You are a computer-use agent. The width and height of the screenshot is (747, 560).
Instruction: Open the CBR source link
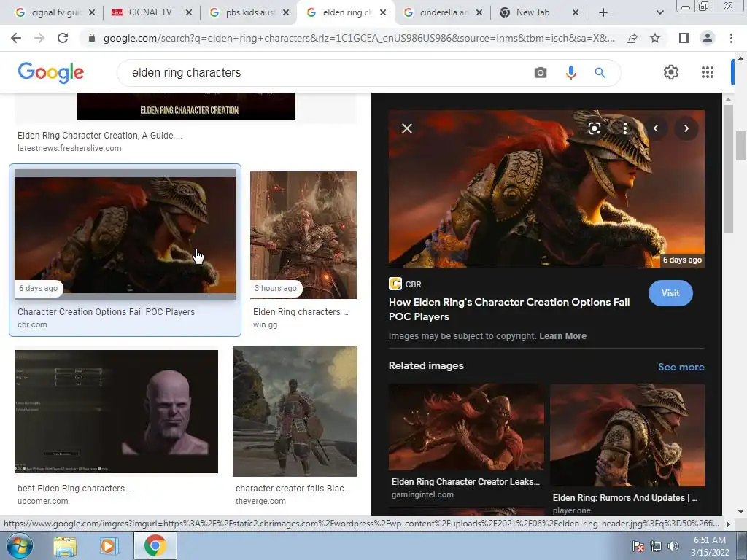405,284
